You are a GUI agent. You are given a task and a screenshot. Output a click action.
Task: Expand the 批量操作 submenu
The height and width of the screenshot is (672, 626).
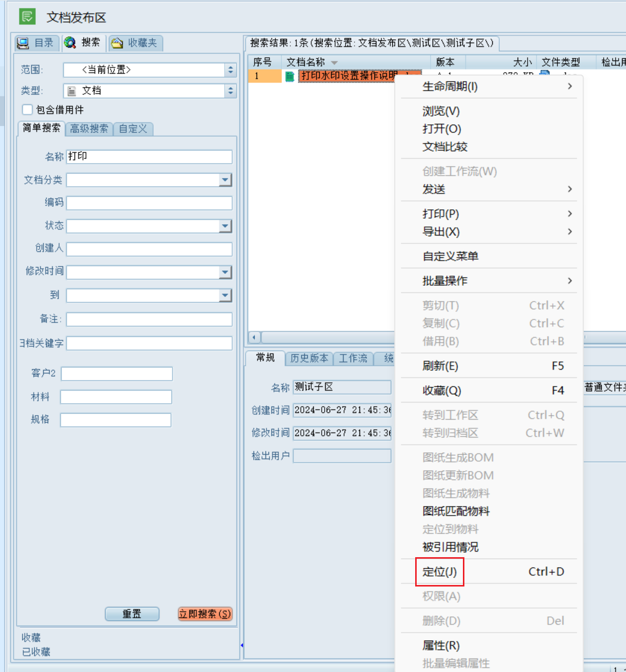coord(489,281)
